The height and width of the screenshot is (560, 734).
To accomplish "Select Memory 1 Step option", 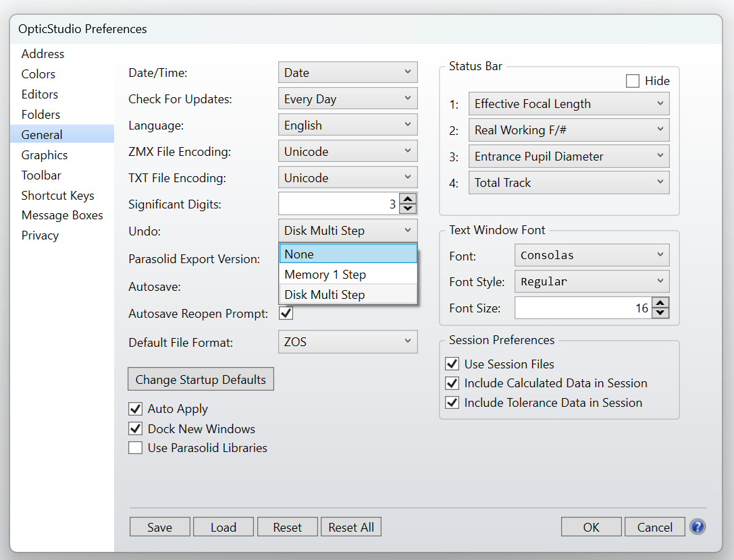I will point(348,274).
